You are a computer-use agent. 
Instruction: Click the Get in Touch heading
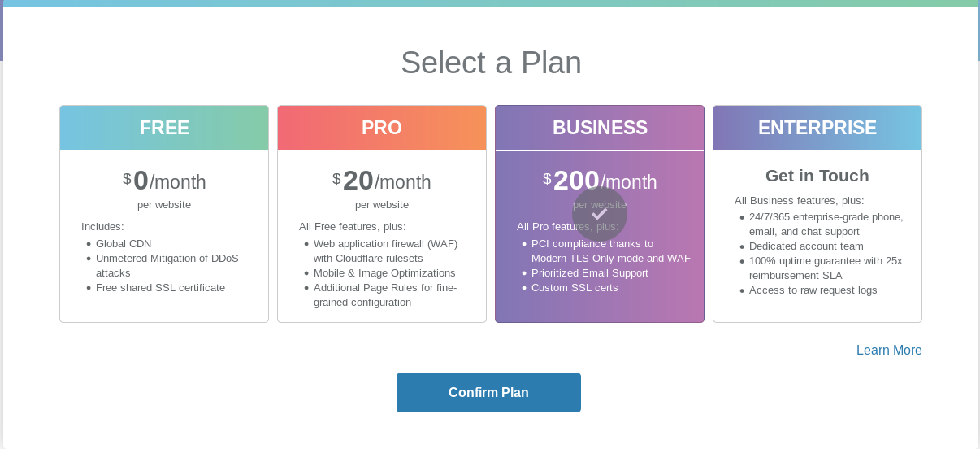(817, 176)
